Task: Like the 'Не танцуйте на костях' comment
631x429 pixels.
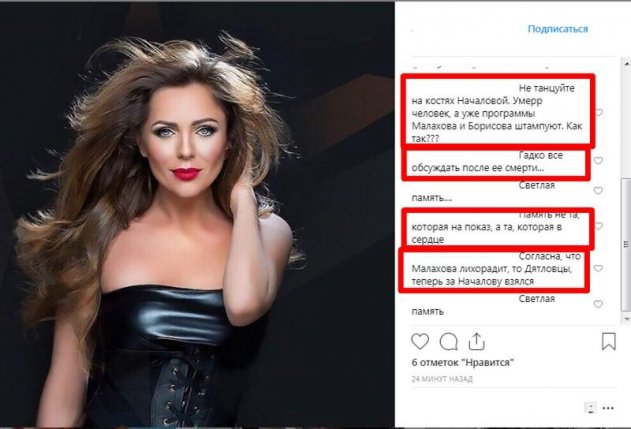Action: 599,113
